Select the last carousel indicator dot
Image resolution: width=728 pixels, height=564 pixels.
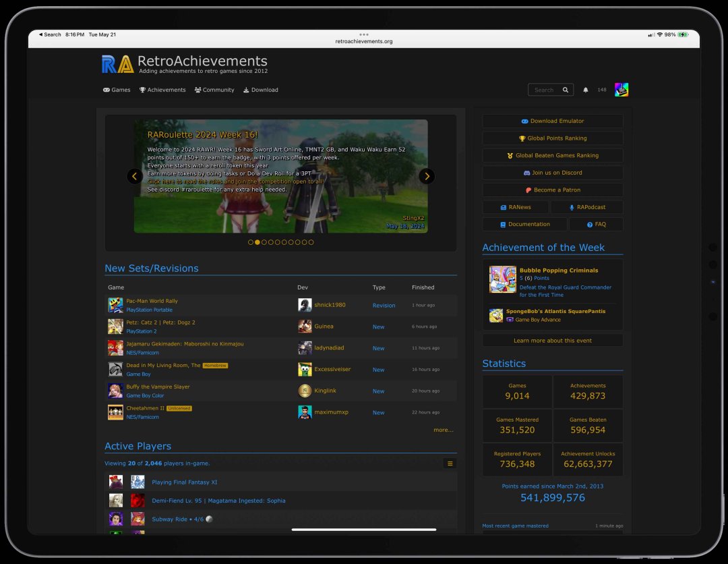311,242
